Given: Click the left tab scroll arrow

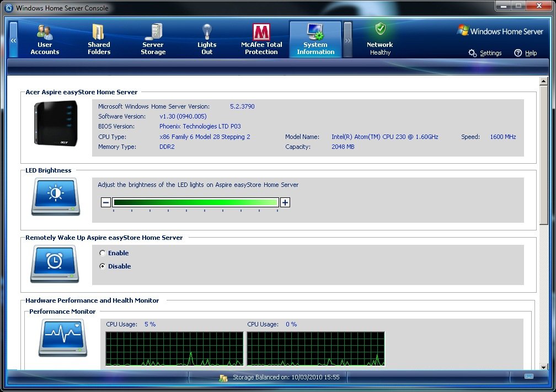Looking at the screenshot, I should 13,40.
